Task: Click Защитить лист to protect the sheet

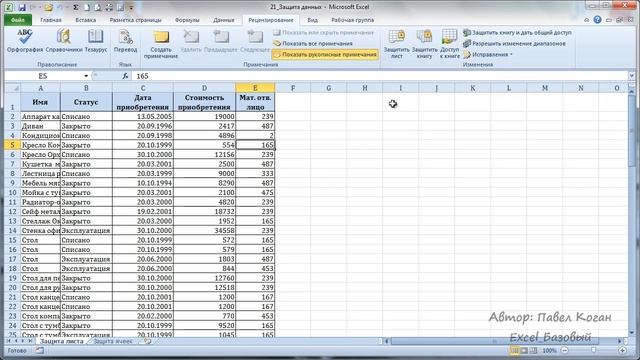Action: pos(396,44)
